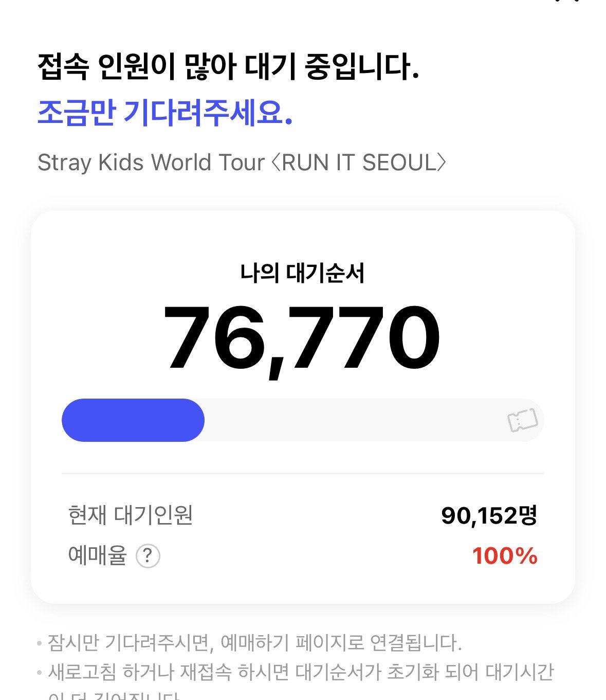606x700 pixels.
Task: Tap the 예매율 label text
Action: [x=97, y=556]
